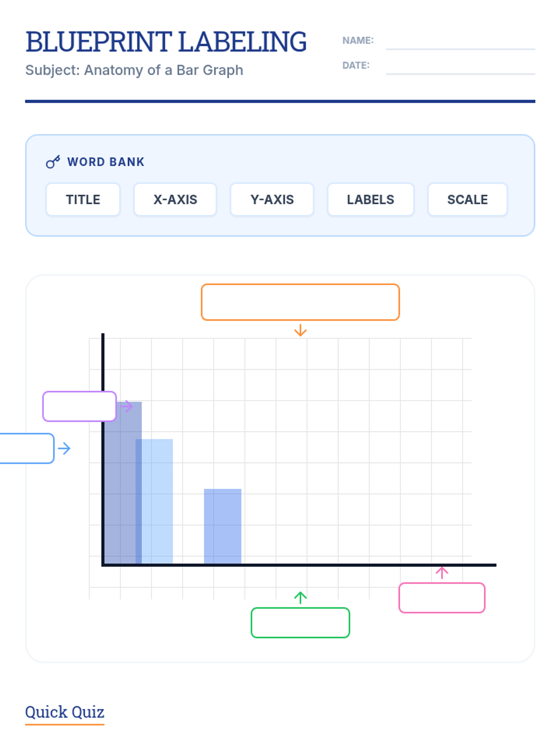The image size is (560, 747).
Task: Click the purple answer box
Action: click(79, 407)
